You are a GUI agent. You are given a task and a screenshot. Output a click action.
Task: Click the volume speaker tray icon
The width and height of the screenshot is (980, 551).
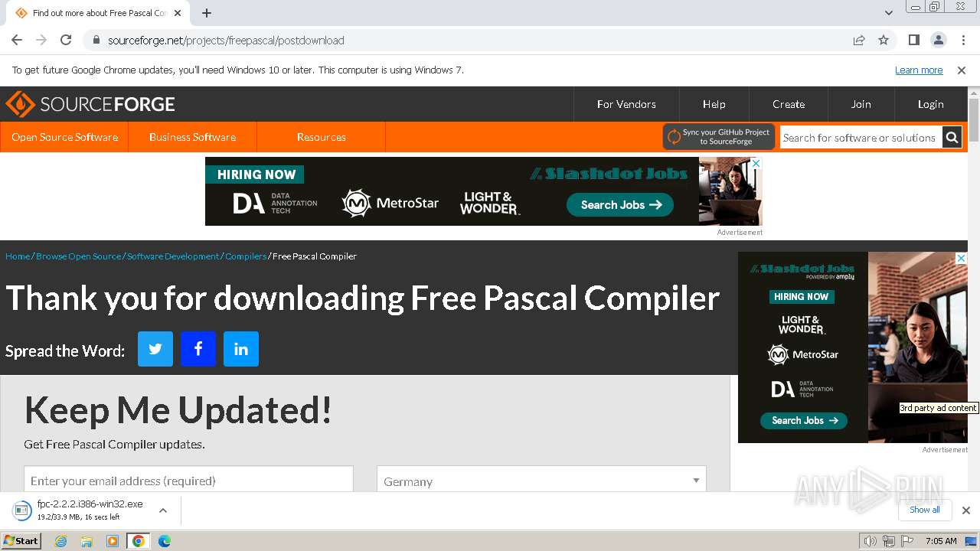click(x=870, y=541)
